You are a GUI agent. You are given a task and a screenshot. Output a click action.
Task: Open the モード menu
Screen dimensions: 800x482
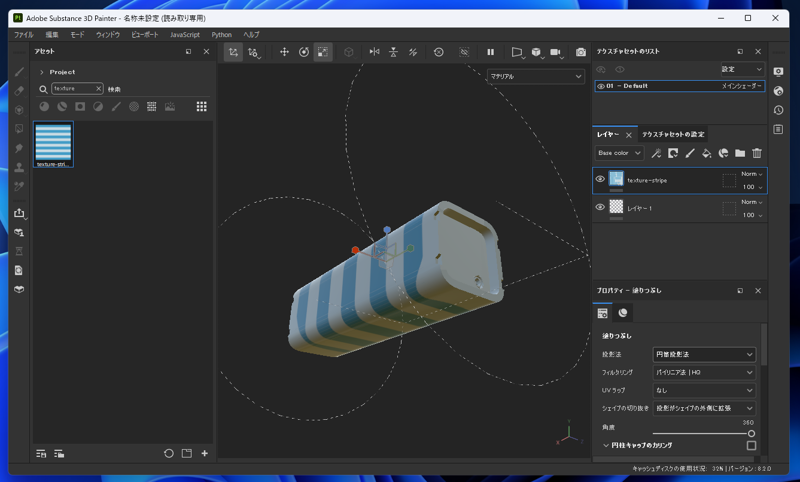pos(77,35)
